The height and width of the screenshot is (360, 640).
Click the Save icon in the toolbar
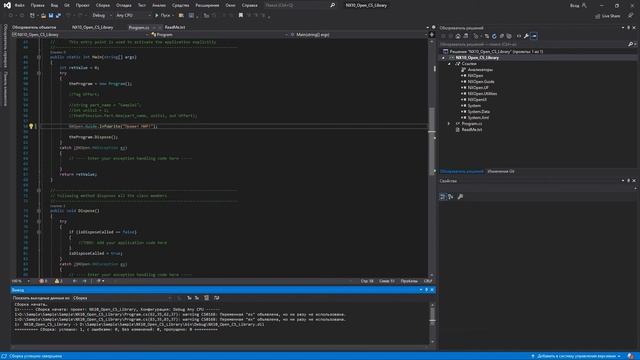[51, 16]
